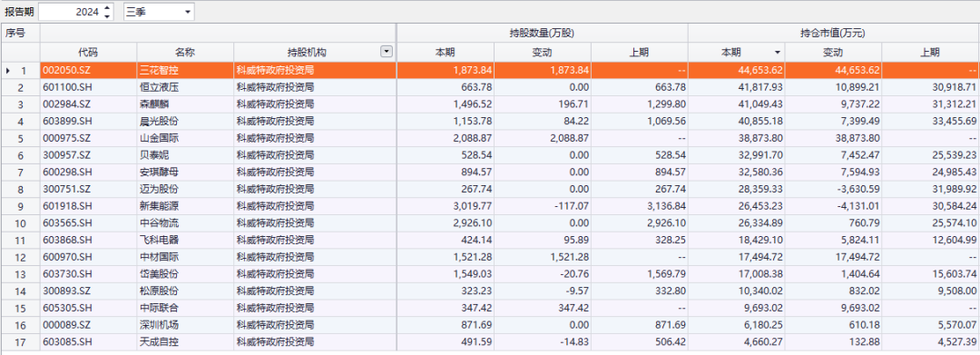Image resolution: width=980 pixels, height=355 pixels.
Task: Select stock code 601918.SH
Action: click(88, 206)
